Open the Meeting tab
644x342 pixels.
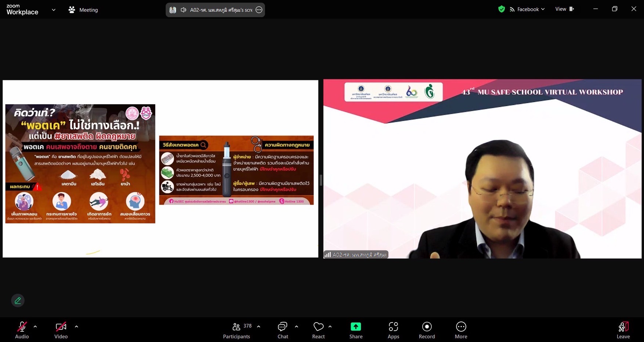(x=83, y=10)
